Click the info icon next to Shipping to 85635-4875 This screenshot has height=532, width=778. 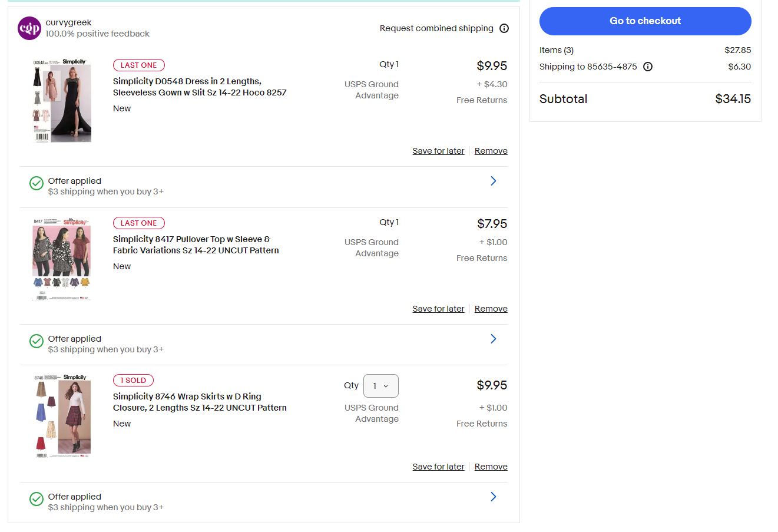[x=648, y=67]
